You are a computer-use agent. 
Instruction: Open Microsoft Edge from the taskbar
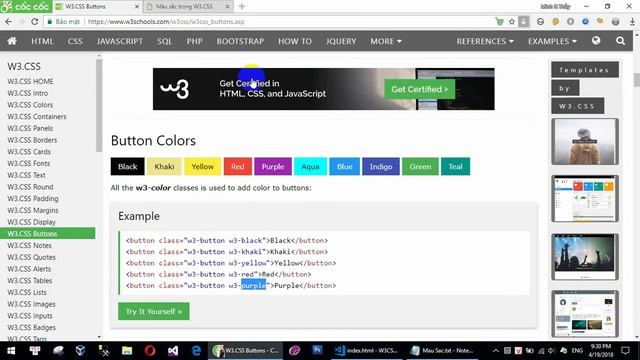196,351
